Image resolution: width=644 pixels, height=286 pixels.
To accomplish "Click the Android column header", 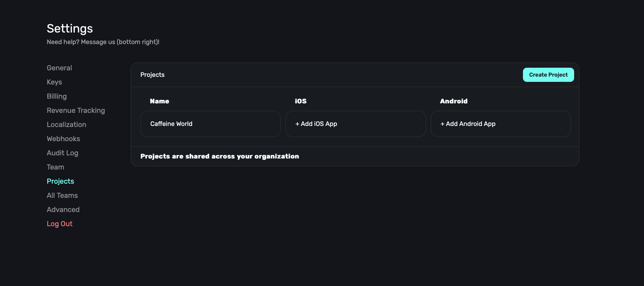I will [454, 101].
